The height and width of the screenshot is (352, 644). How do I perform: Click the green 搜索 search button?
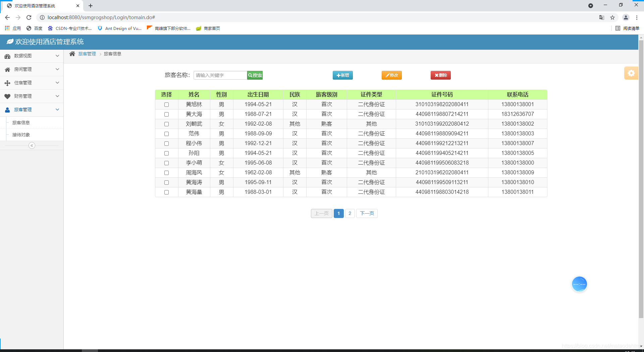[x=255, y=75]
